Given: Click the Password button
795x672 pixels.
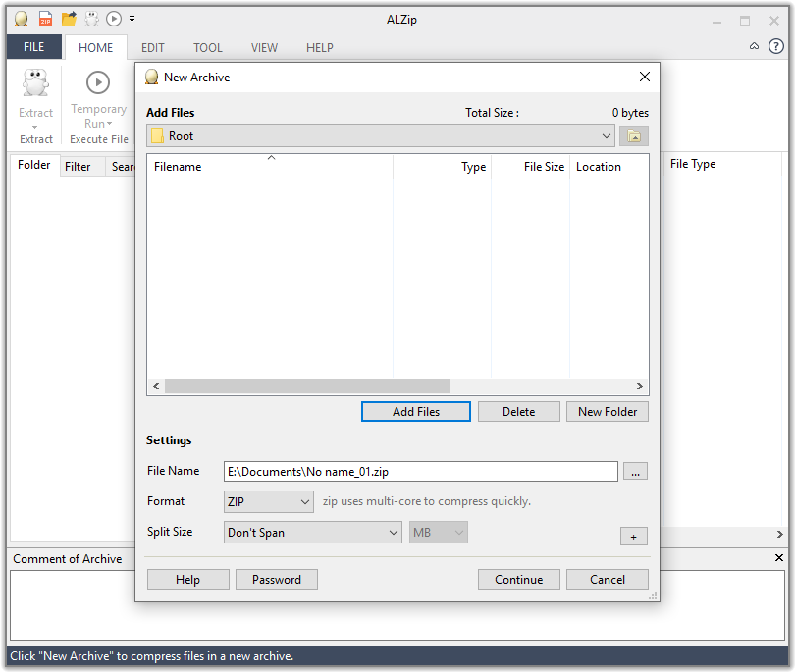Looking at the screenshot, I should tap(277, 579).
